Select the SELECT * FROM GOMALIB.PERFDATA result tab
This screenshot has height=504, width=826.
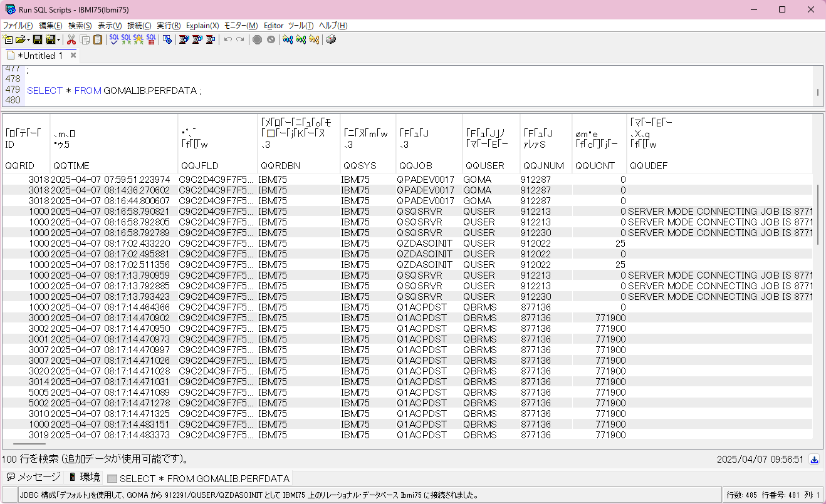tap(199, 478)
